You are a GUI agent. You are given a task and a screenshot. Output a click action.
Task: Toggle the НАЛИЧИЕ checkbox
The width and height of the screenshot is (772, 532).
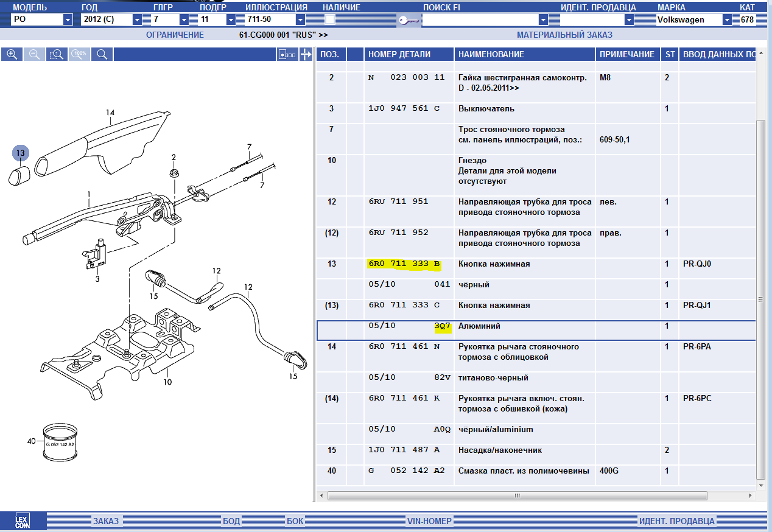coord(330,19)
